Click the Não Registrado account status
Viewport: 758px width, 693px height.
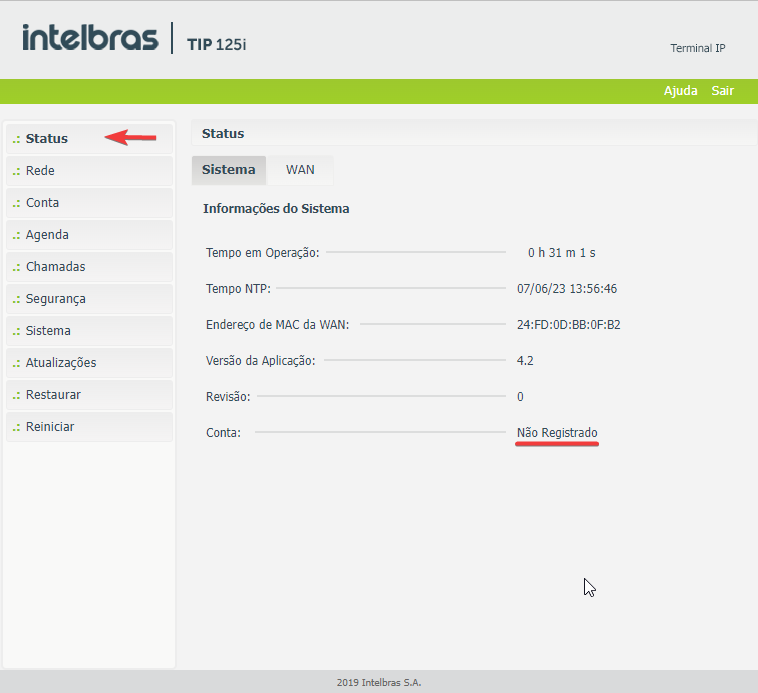pos(557,433)
